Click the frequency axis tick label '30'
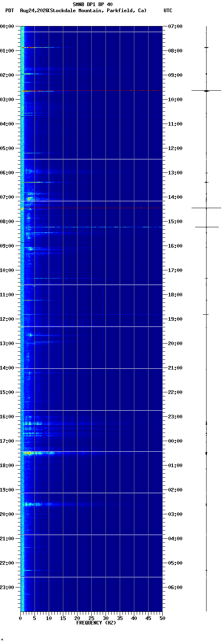Viewport: 224px width, 644px height. tap(106, 618)
